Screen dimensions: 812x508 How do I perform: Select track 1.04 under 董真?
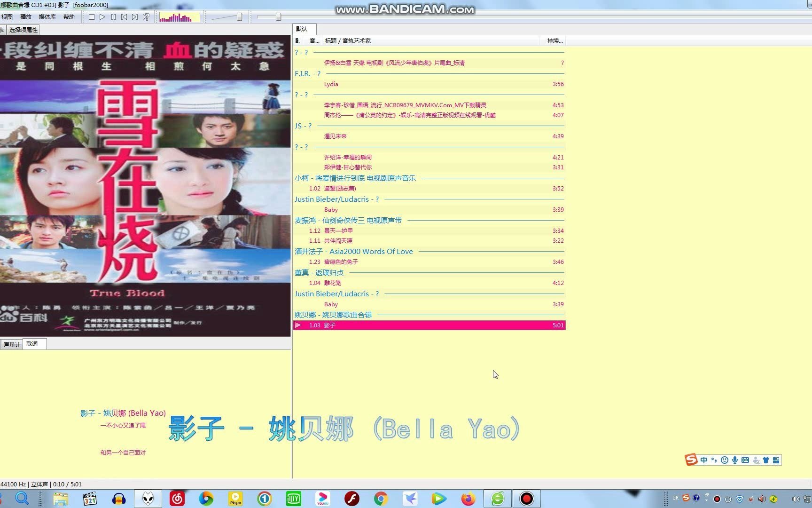point(429,283)
